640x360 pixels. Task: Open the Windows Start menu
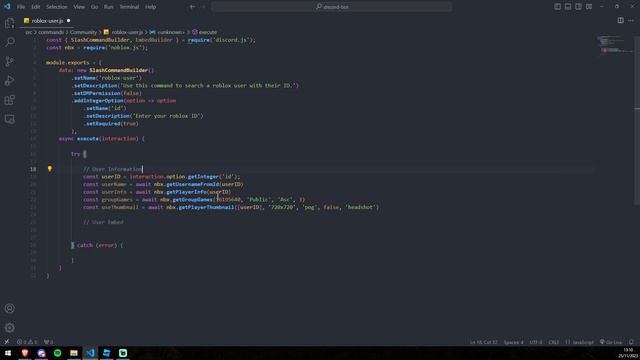pos(8,353)
